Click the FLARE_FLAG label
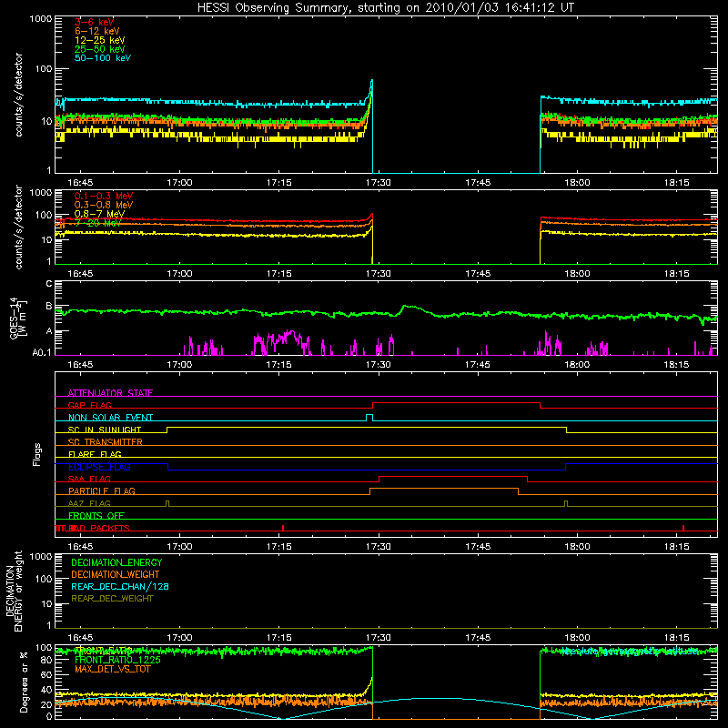The height and width of the screenshot is (728, 728). coord(95,454)
